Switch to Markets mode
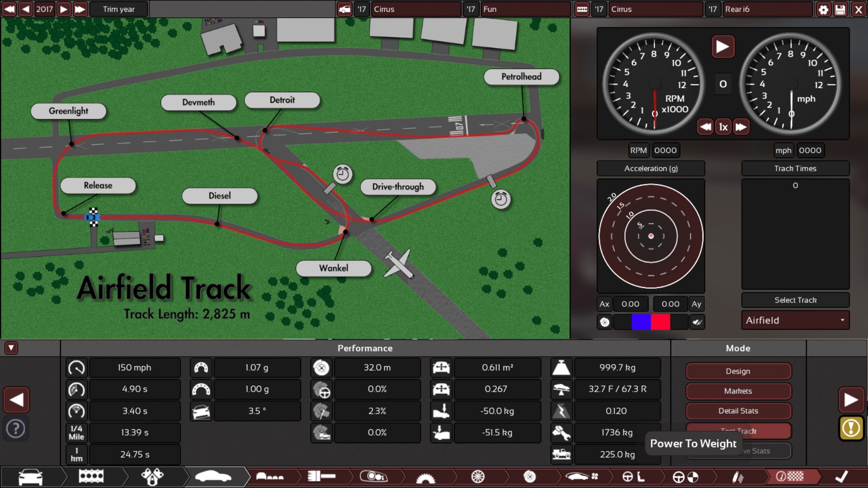Image resolution: width=868 pixels, height=488 pixels. [738, 391]
